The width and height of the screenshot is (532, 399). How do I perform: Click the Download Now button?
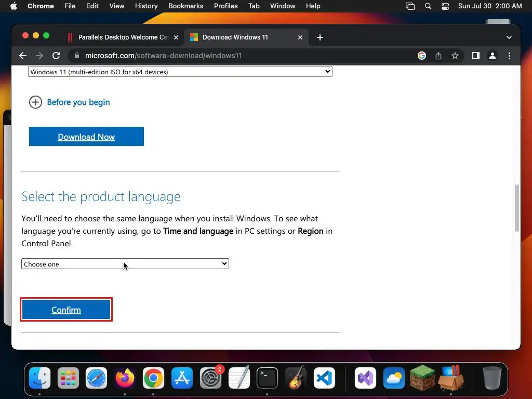(87, 137)
